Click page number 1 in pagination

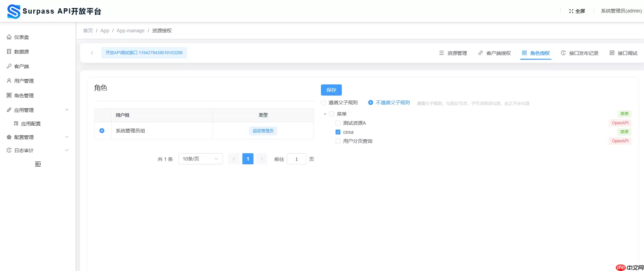coord(248,159)
